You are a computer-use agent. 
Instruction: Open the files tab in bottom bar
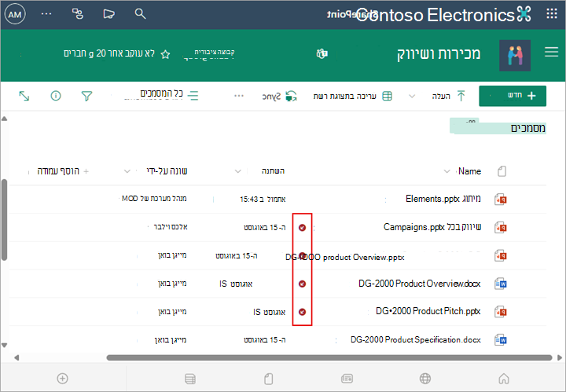[269, 379]
